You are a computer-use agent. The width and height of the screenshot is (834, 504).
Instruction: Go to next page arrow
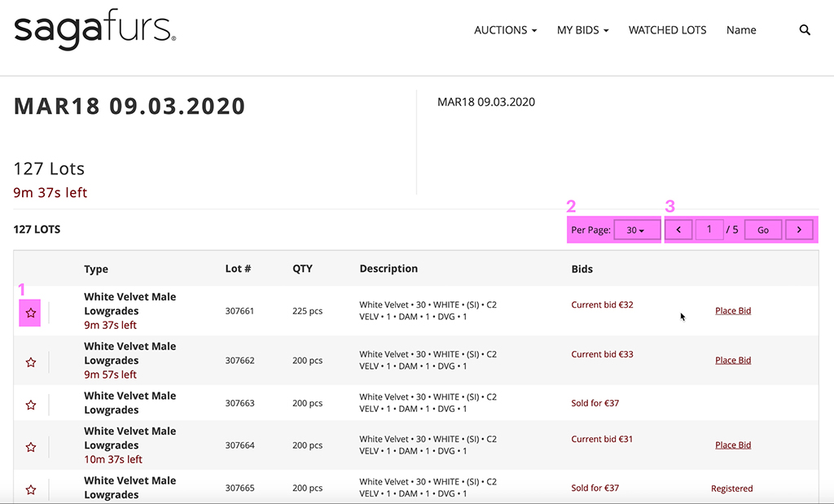pos(799,230)
